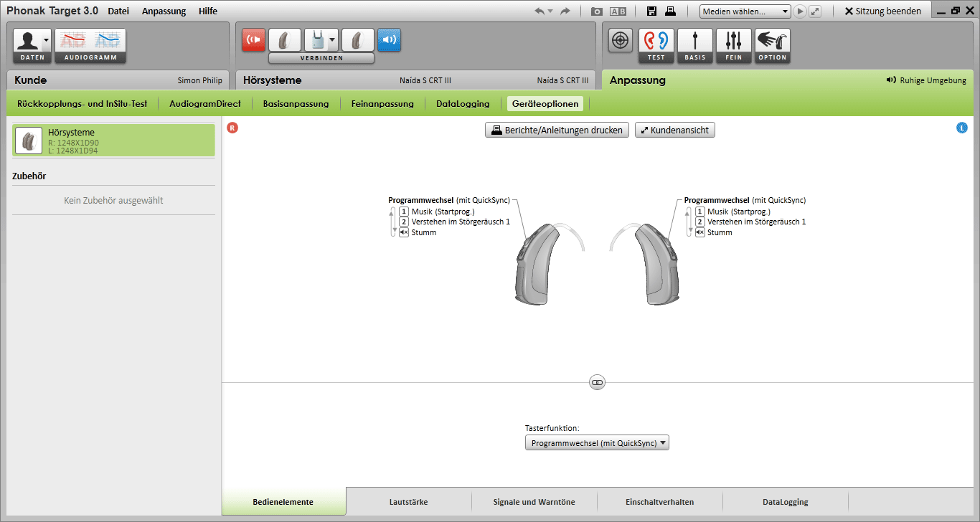The height and width of the screenshot is (522, 980).
Task: Switch to Feinanpassung tab
Action: (x=382, y=104)
